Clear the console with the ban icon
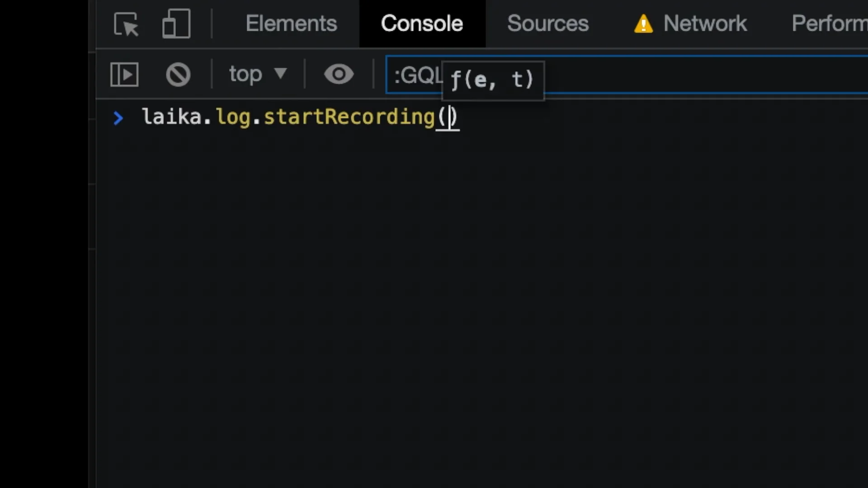This screenshot has width=868, height=488. point(178,75)
